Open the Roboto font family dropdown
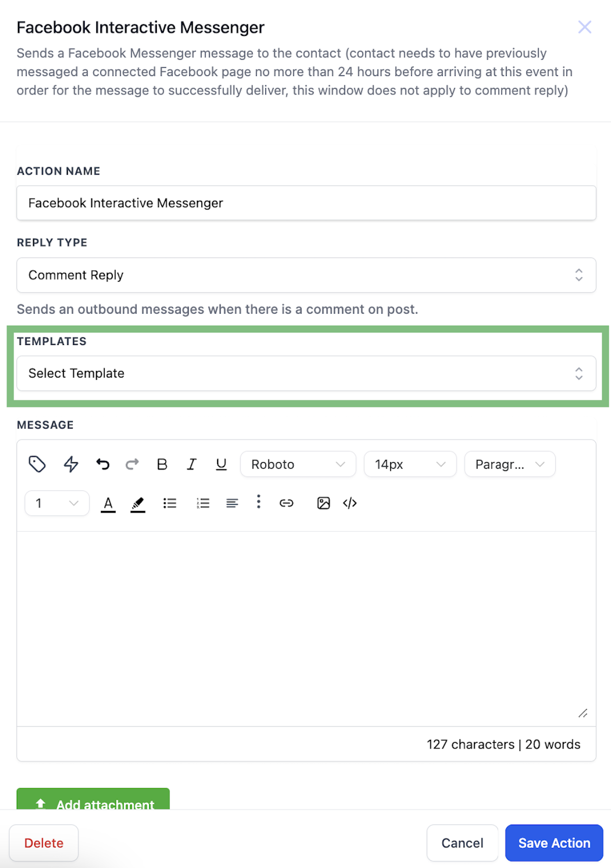611x868 pixels. click(298, 464)
